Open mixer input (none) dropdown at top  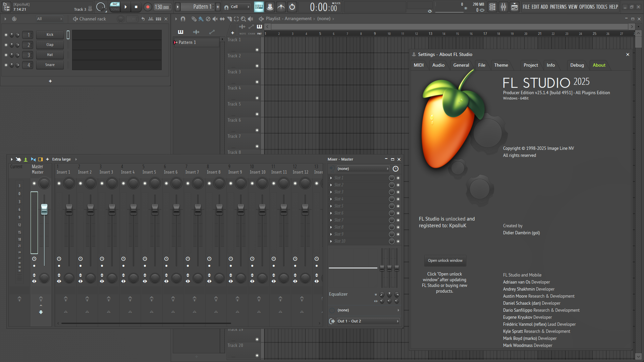(363, 169)
